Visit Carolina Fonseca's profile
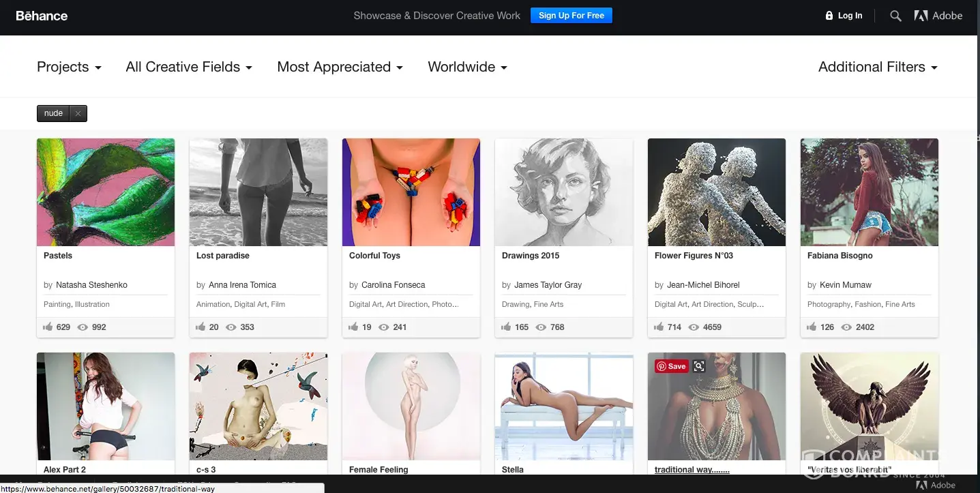The height and width of the screenshot is (493, 980). pos(393,285)
